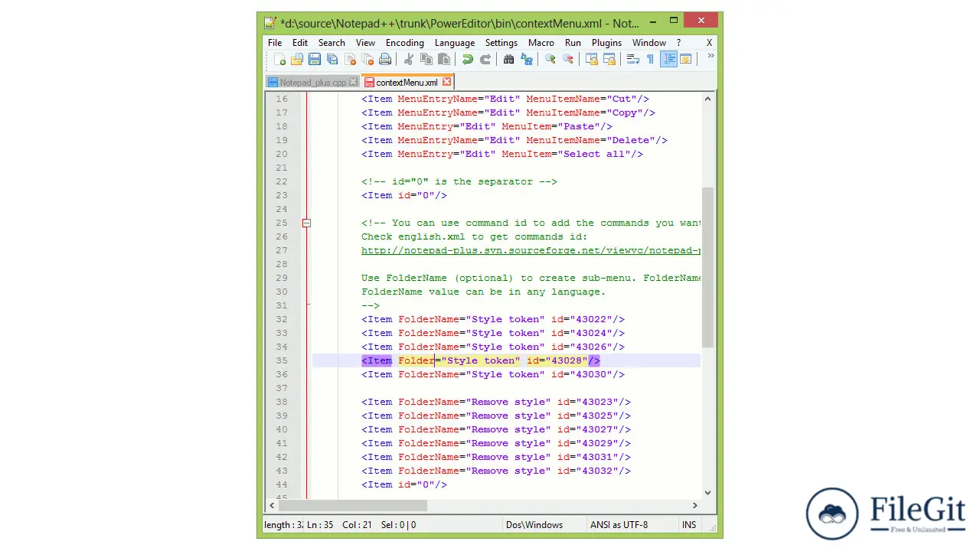
Task: Open the View menu
Action: click(x=365, y=43)
